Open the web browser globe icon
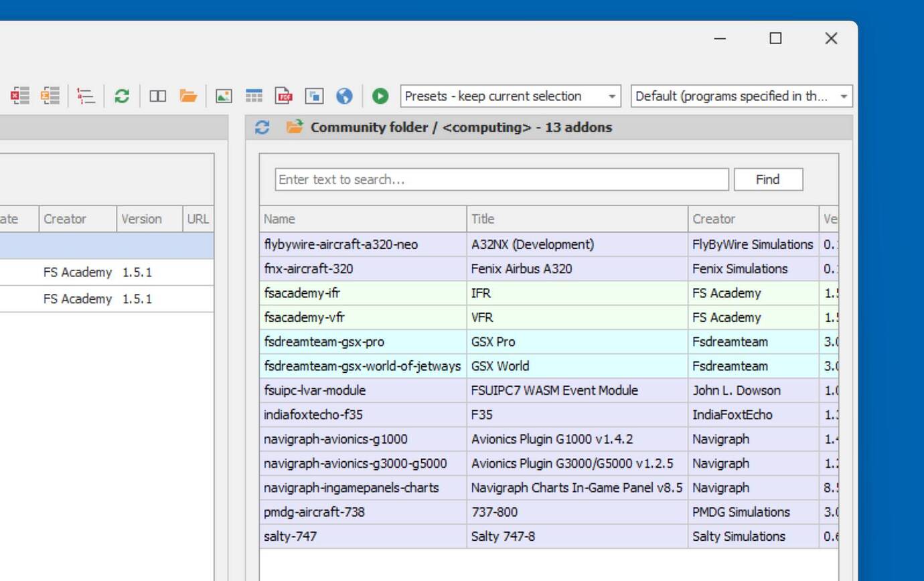The image size is (924, 581). point(344,96)
